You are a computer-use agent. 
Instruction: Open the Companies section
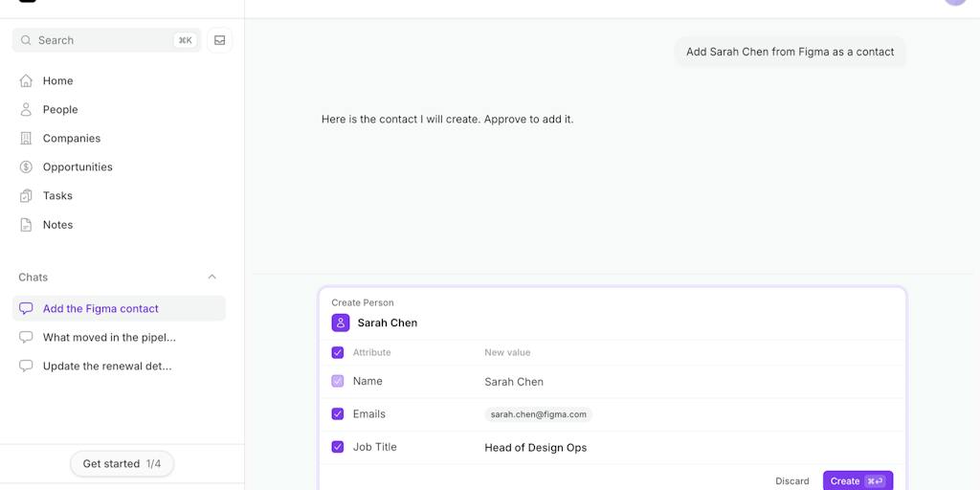[71, 138]
